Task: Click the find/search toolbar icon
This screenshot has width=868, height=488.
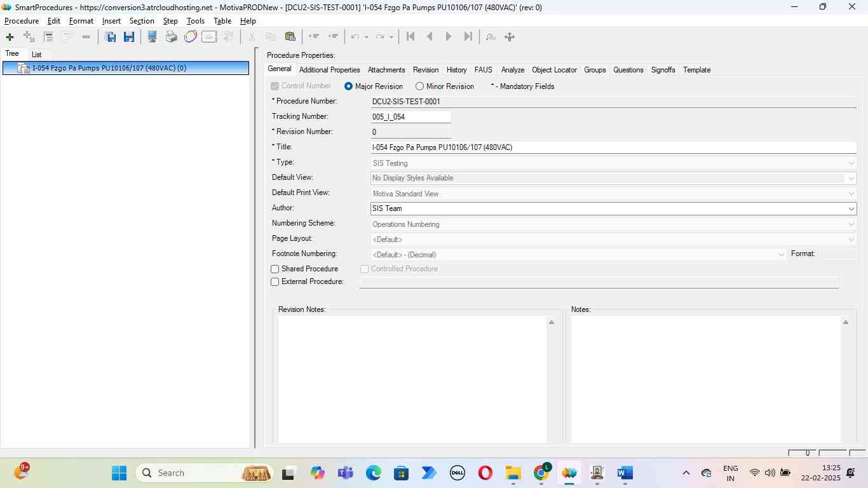Action: point(491,37)
